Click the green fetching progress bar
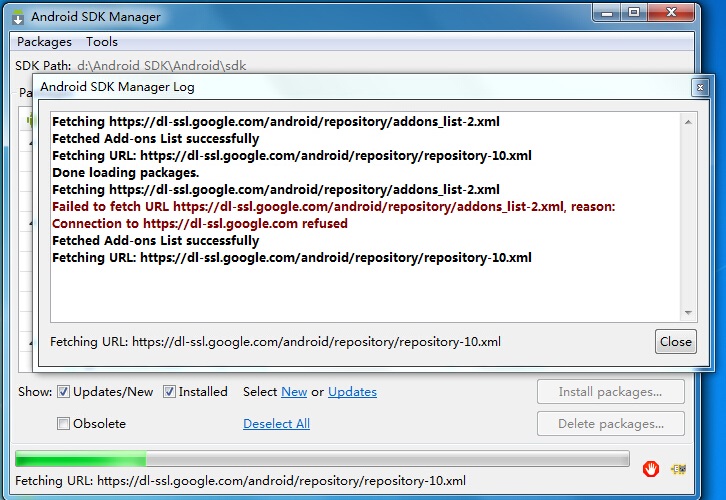This screenshot has height=500, width=726. [x=322, y=459]
